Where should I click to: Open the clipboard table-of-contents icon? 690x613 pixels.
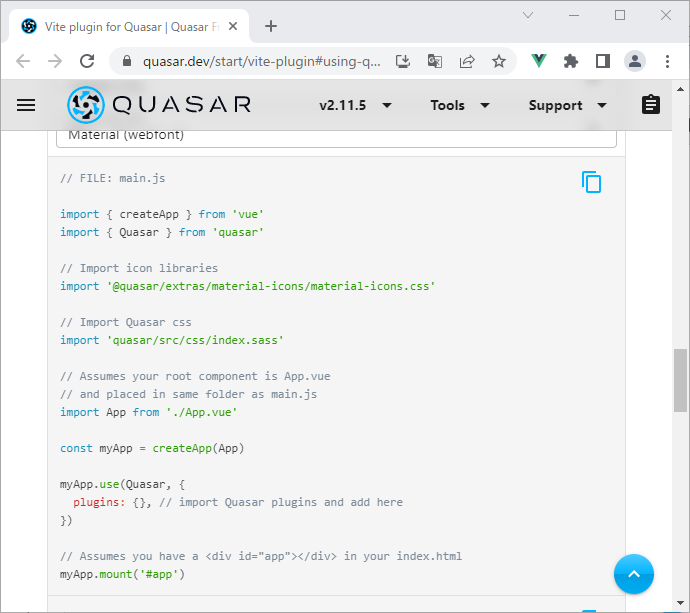point(650,105)
